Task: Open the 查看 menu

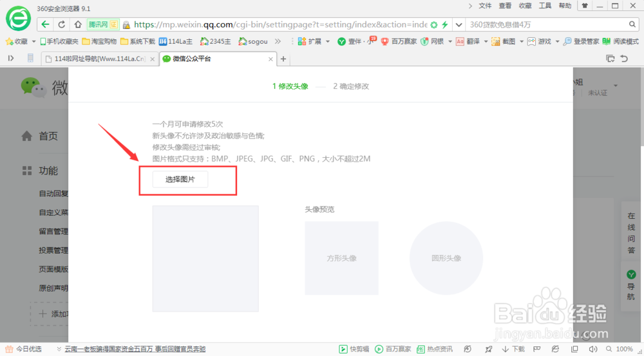Action: (505, 6)
